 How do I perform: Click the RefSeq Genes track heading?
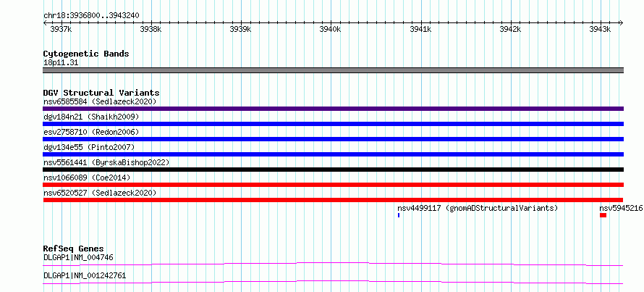[74, 249]
